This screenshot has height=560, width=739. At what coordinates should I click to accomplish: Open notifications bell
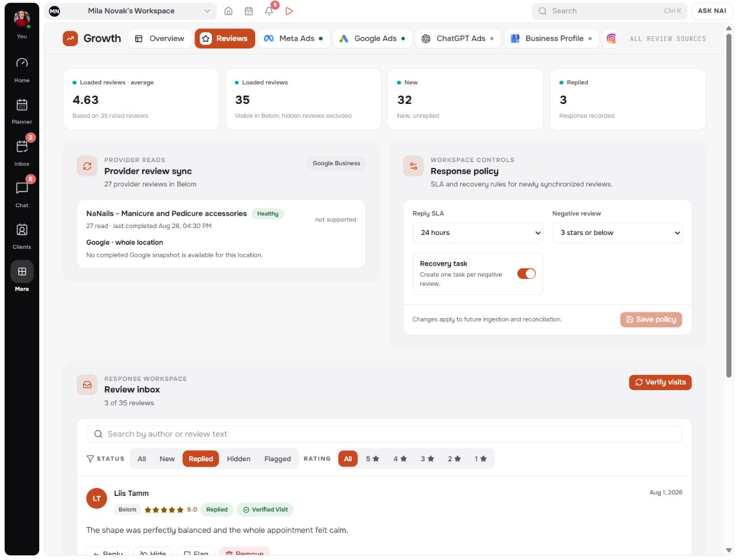269,11
